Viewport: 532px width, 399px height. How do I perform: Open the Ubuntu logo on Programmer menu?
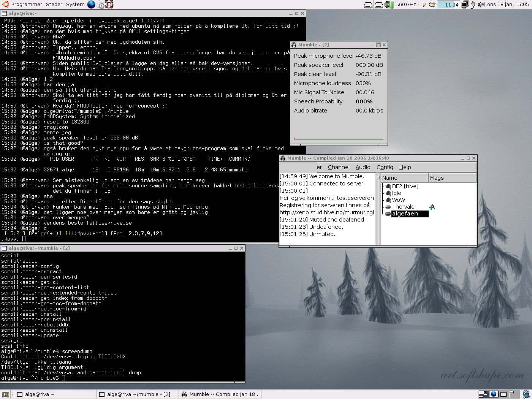(5, 4)
